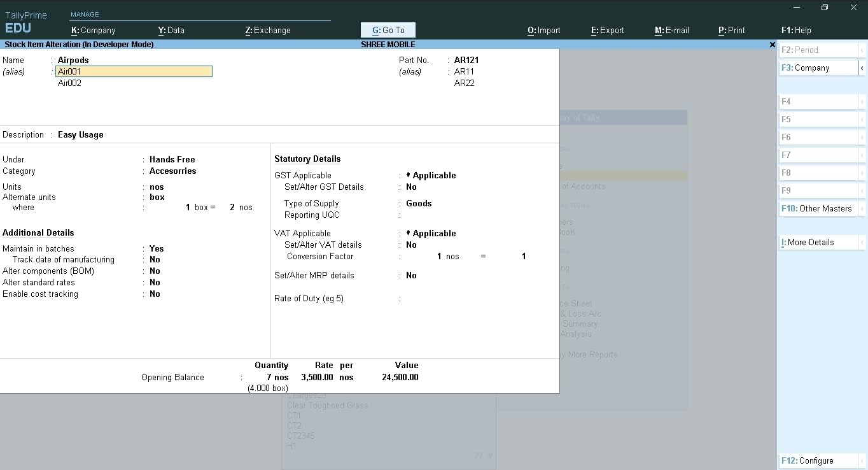Click the P: Print button
Image resolution: width=868 pixels, height=470 pixels.
(x=731, y=30)
